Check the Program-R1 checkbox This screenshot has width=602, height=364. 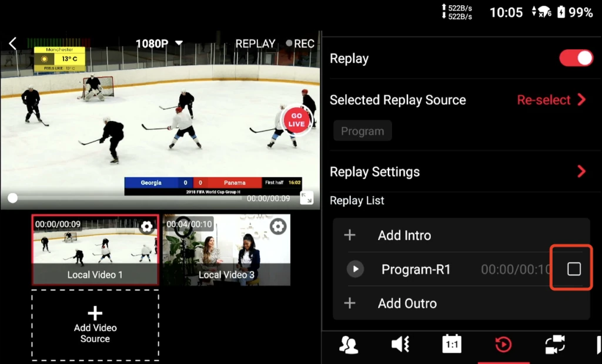coord(574,269)
